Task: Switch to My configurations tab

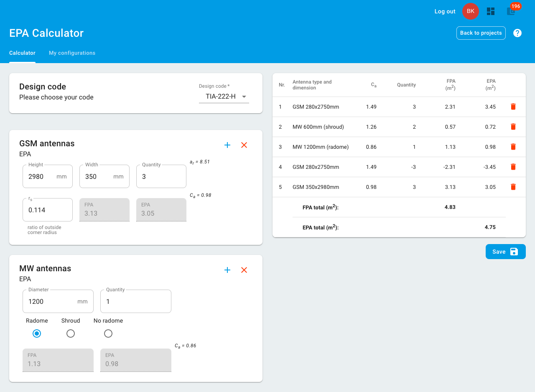Action: coord(72,53)
